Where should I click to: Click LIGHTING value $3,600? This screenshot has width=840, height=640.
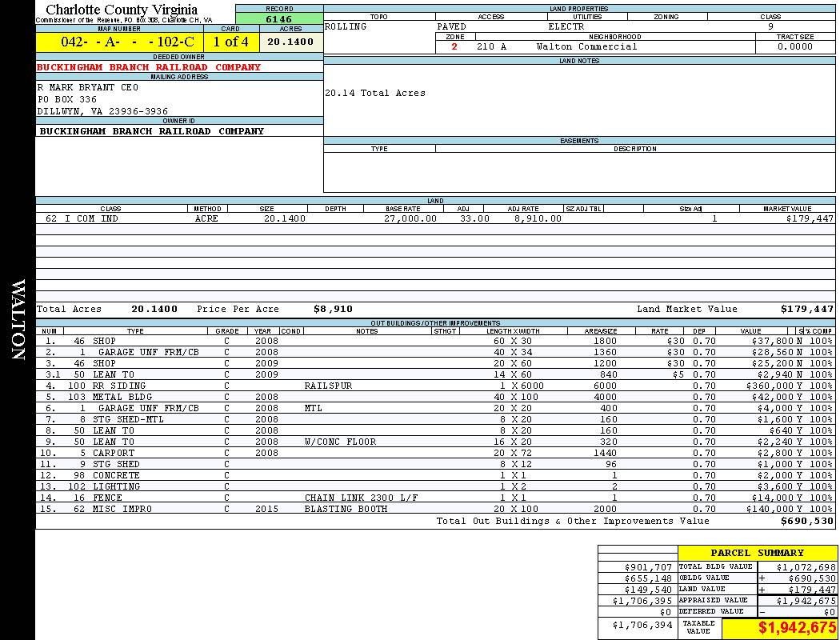click(x=776, y=487)
